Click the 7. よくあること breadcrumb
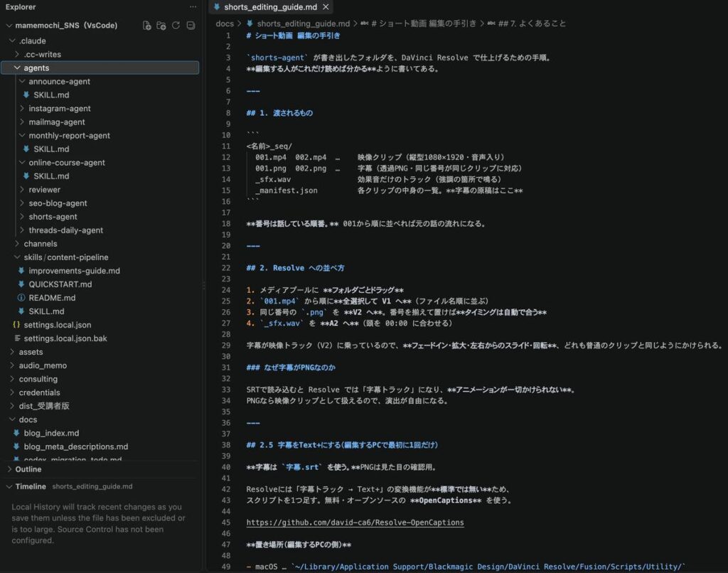Screen dimensions: 728x573 point(532,23)
